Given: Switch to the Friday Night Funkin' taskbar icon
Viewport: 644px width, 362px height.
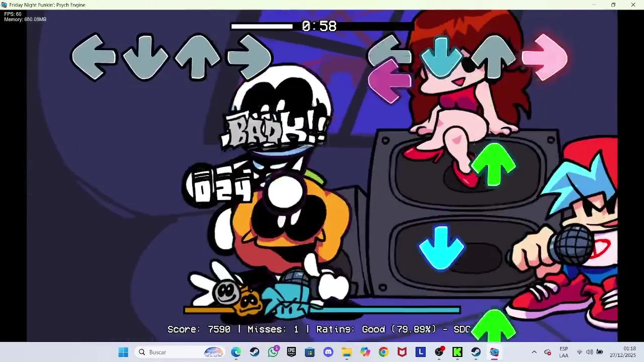Looking at the screenshot, I should (x=494, y=352).
